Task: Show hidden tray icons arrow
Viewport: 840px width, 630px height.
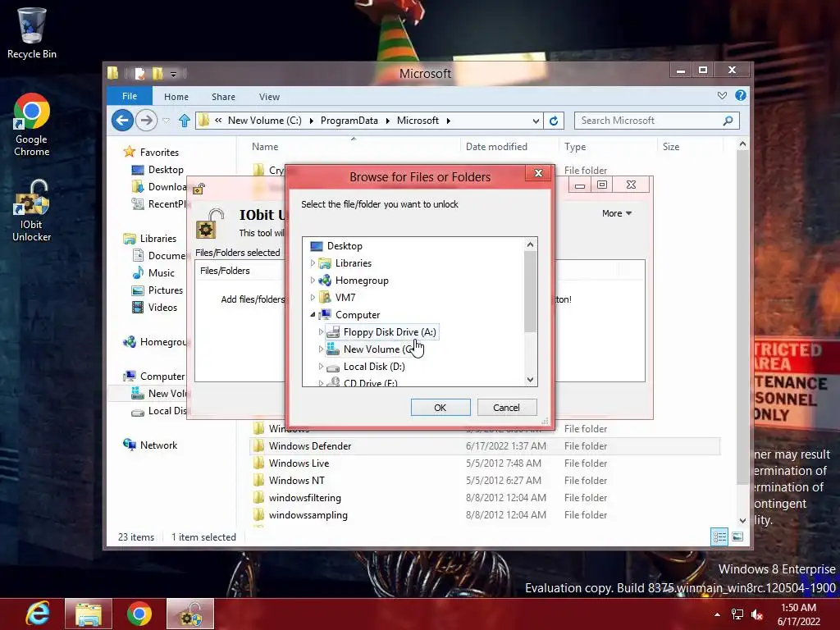Action: pyautogui.click(x=717, y=614)
